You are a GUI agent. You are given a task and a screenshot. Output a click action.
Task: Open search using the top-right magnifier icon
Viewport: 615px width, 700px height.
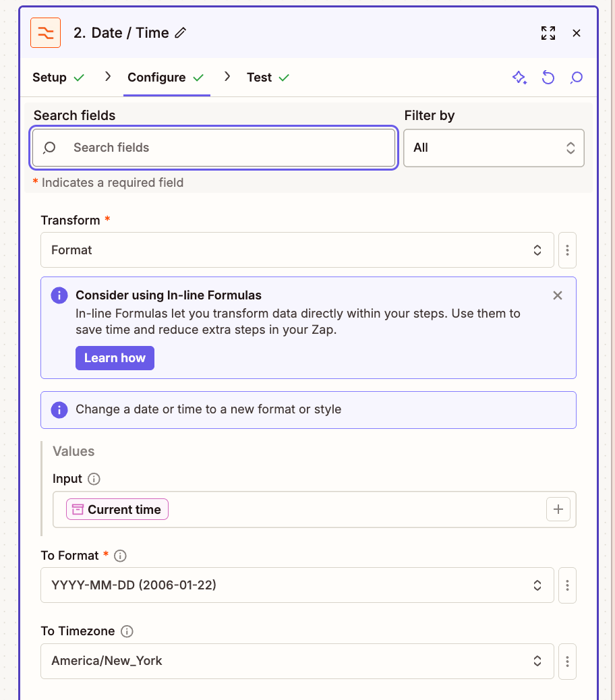(x=577, y=78)
